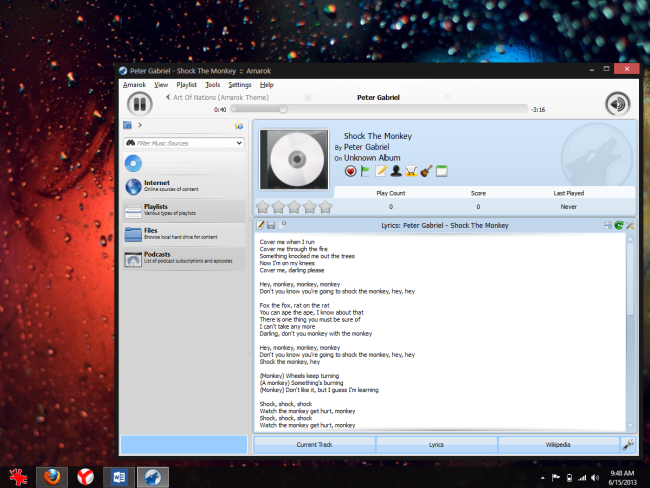Rate track one star
Image resolution: width=650 pixels, height=488 pixels.
[263, 206]
